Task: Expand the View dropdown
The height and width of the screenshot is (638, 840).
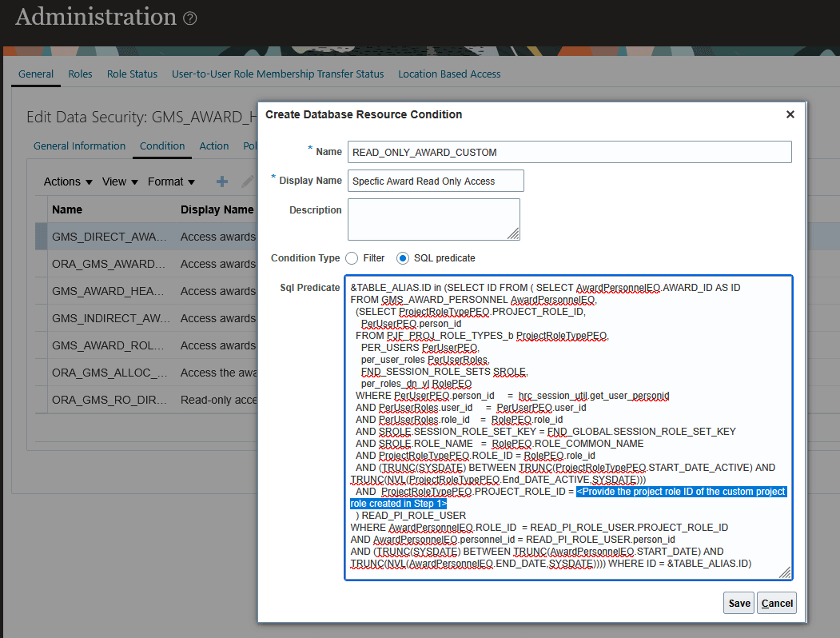Action: pyautogui.click(x=118, y=181)
